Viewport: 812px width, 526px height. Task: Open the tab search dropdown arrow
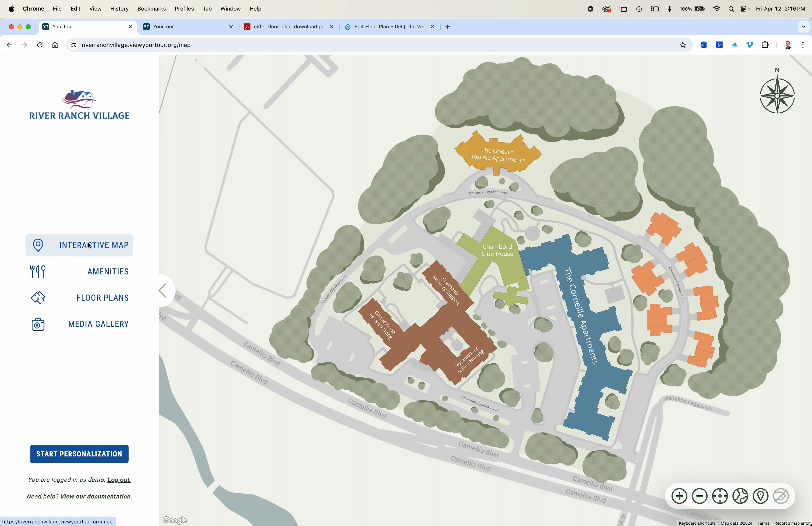(804, 27)
